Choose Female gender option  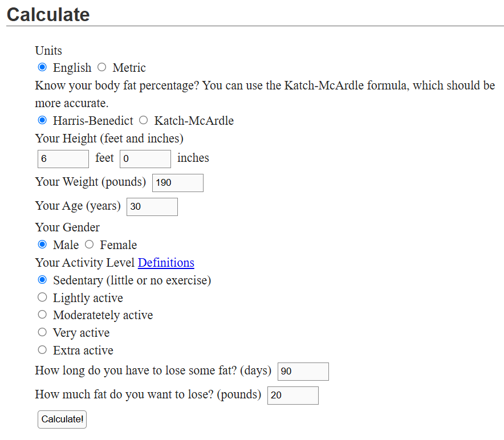pos(89,245)
